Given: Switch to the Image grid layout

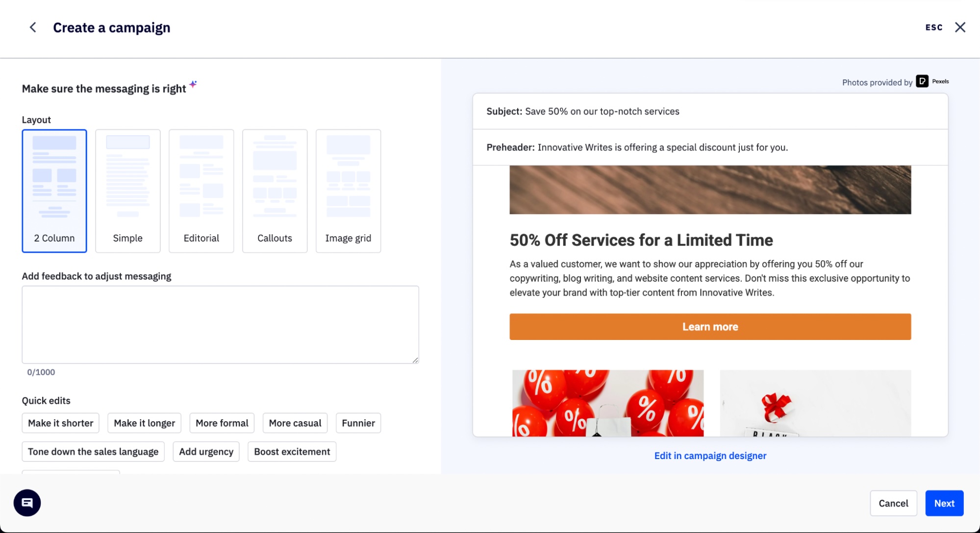Looking at the screenshot, I should tap(349, 191).
